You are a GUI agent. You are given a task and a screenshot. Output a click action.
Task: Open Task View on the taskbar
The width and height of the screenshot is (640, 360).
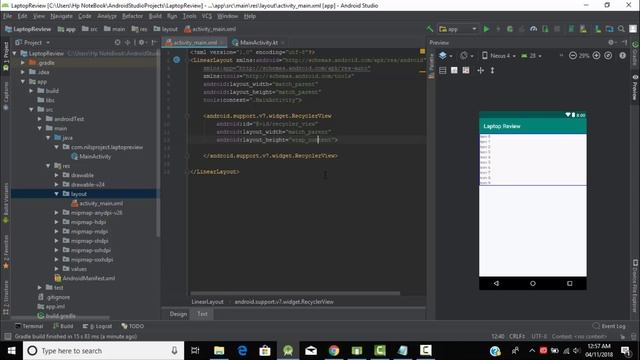pyautogui.click(x=195, y=351)
